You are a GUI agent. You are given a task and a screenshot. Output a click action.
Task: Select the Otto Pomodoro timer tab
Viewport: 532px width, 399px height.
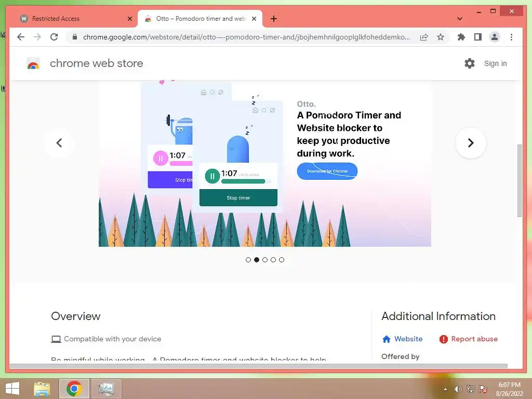pyautogui.click(x=200, y=19)
